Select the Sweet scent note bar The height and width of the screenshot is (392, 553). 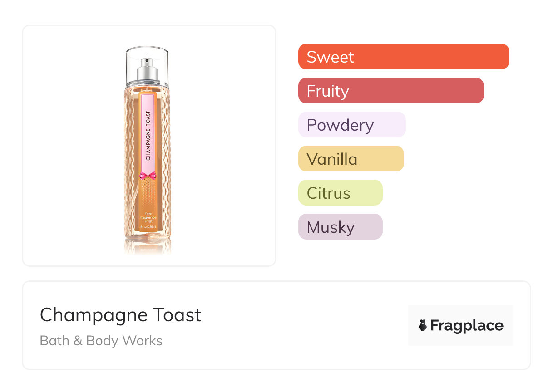pyautogui.click(x=403, y=57)
